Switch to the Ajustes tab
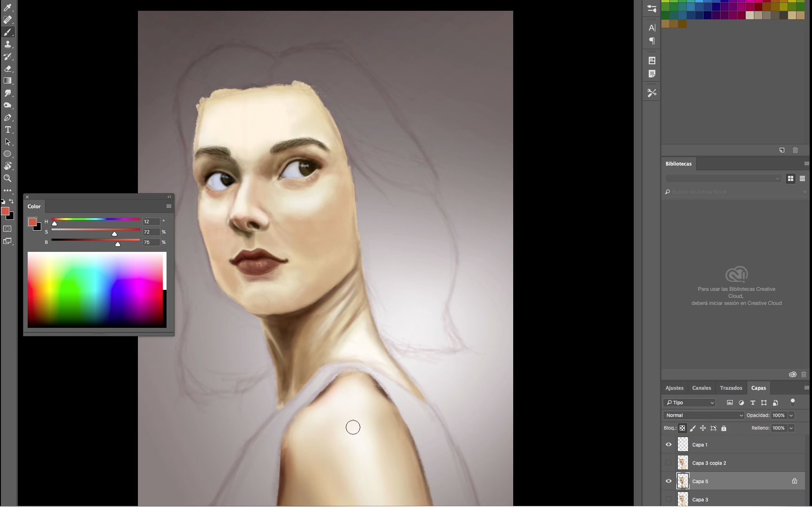 tap(674, 388)
